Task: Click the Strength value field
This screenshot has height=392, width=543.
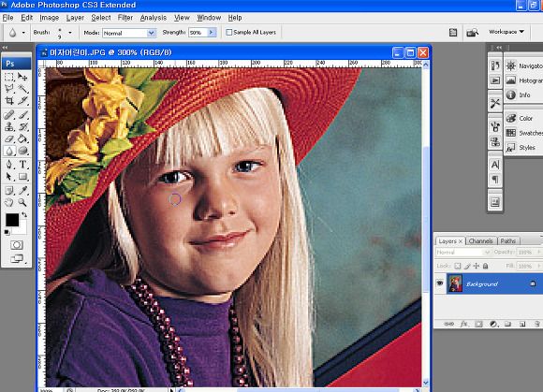Action: (x=198, y=33)
